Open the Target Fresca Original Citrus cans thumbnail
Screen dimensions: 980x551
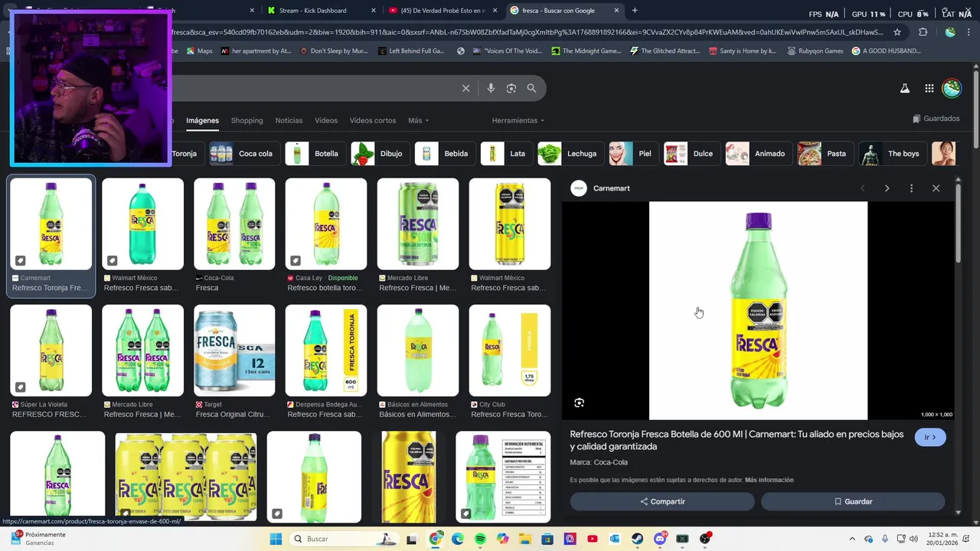[234, 350]
